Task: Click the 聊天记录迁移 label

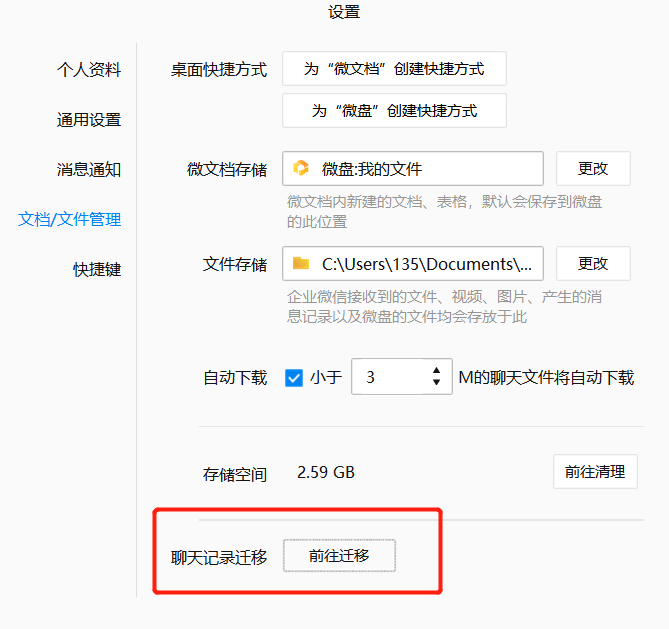Action: tap(219, 557)
